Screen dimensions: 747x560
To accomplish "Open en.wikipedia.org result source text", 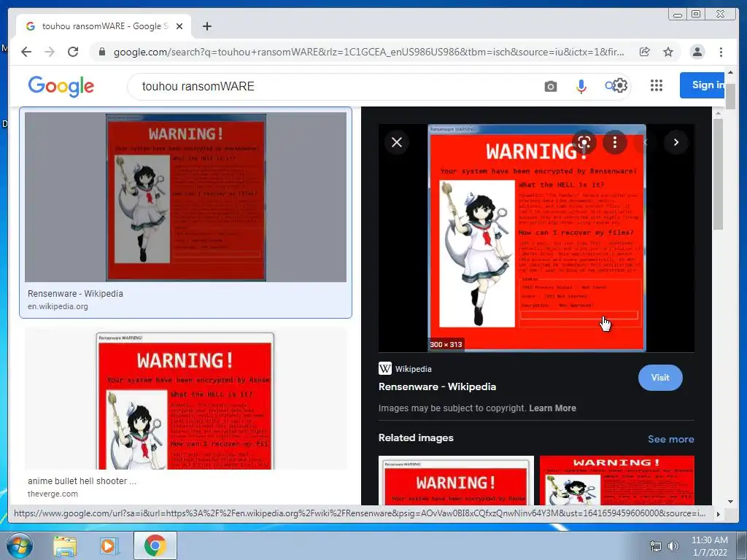I will click(x=58, y=307).
